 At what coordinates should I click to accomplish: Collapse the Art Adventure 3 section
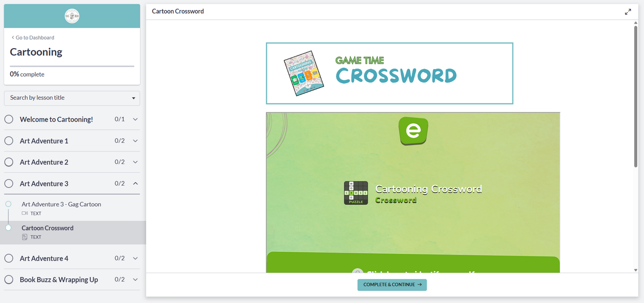135,184
